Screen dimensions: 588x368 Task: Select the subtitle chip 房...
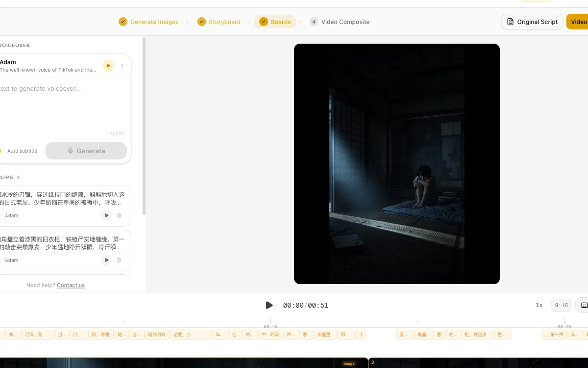[x=404, y=335]
